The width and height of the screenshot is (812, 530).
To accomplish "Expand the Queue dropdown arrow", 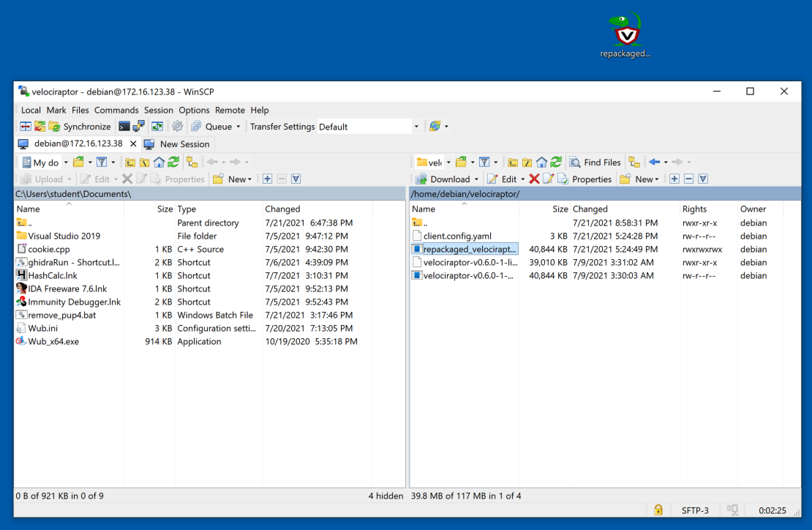I will tap(238, 127).
